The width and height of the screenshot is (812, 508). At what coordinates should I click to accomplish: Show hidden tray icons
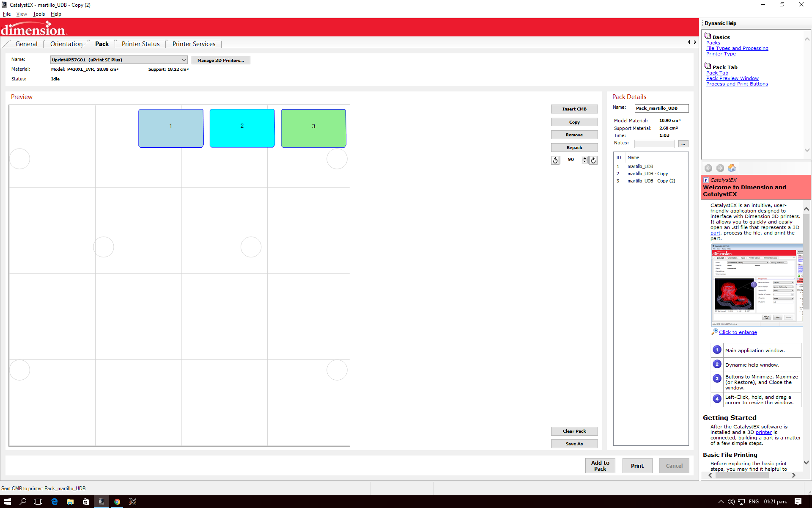tap(721, 502)
